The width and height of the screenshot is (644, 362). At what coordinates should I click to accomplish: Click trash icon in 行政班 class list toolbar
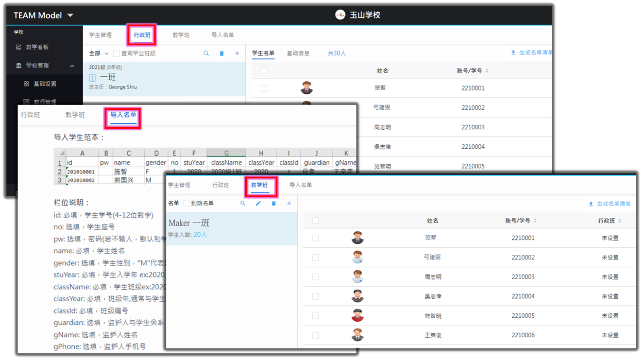(x=222, y=53)
